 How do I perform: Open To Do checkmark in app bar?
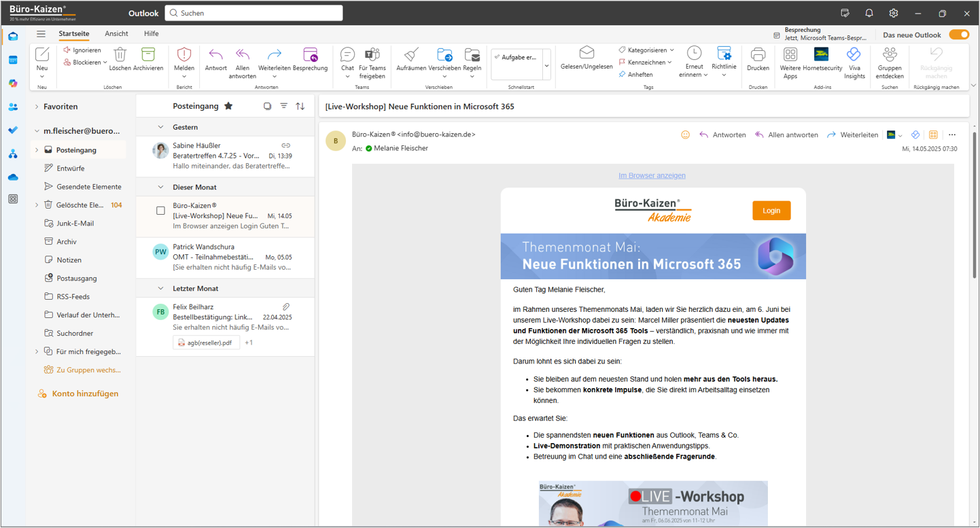[x=13, y=130]
